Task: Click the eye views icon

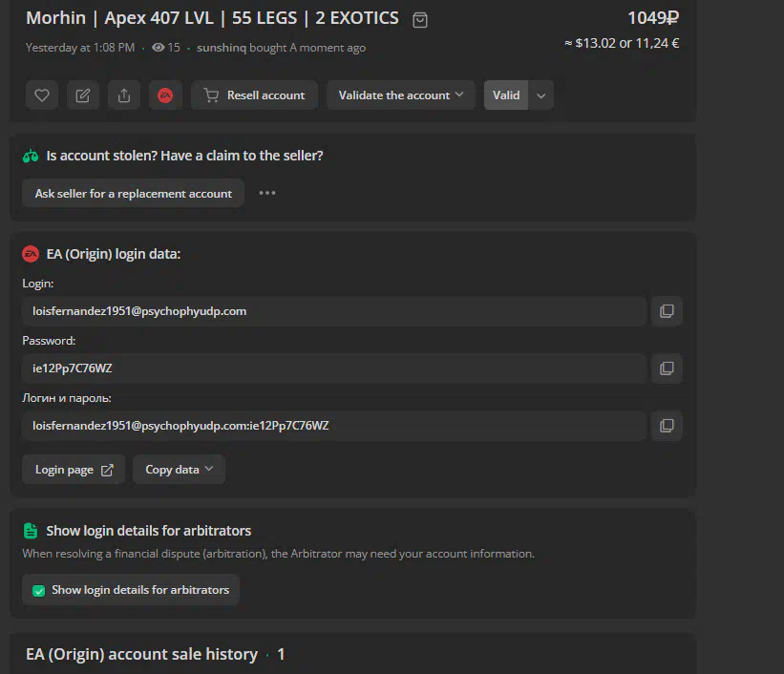Action: pyautogui.click(x=158, y=48)
